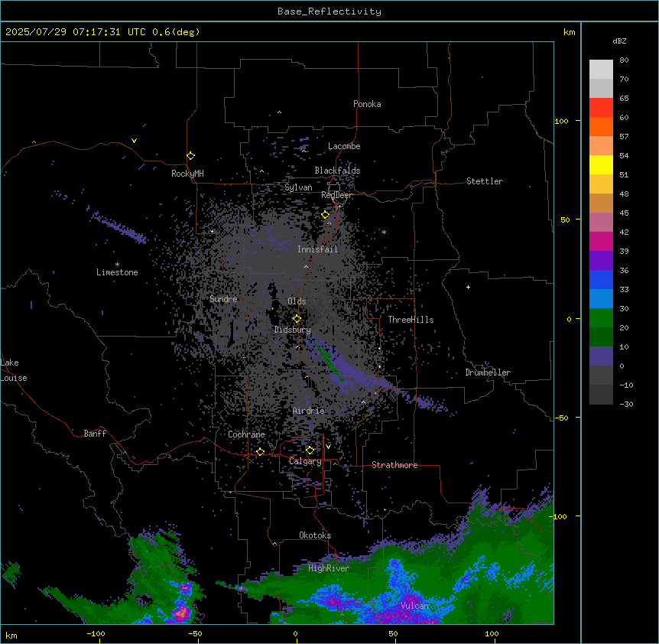
Task: Select the Vulcan city label
Action: tap(414, 606)
